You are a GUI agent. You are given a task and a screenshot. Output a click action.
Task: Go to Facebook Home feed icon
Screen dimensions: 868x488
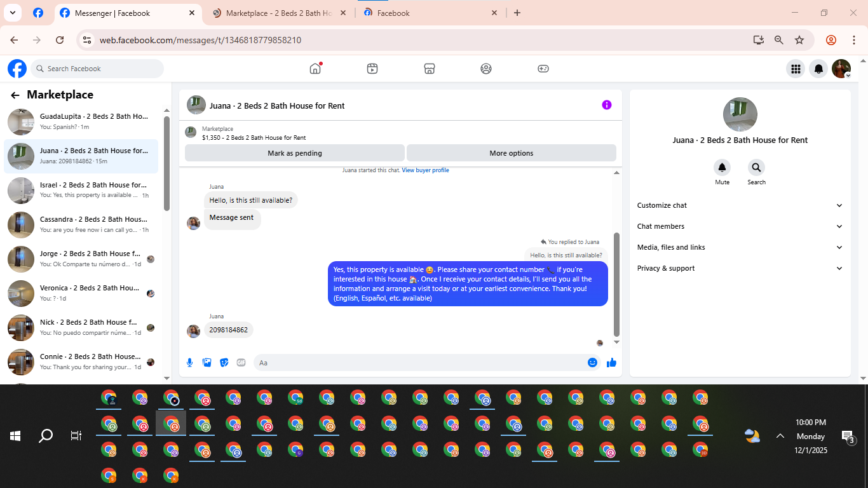coord(315,69)
